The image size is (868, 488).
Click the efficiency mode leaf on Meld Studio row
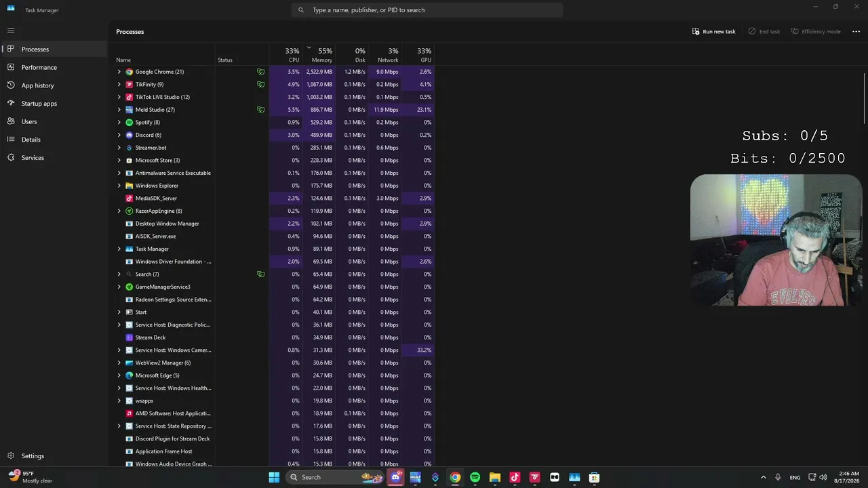pos(260,110)
